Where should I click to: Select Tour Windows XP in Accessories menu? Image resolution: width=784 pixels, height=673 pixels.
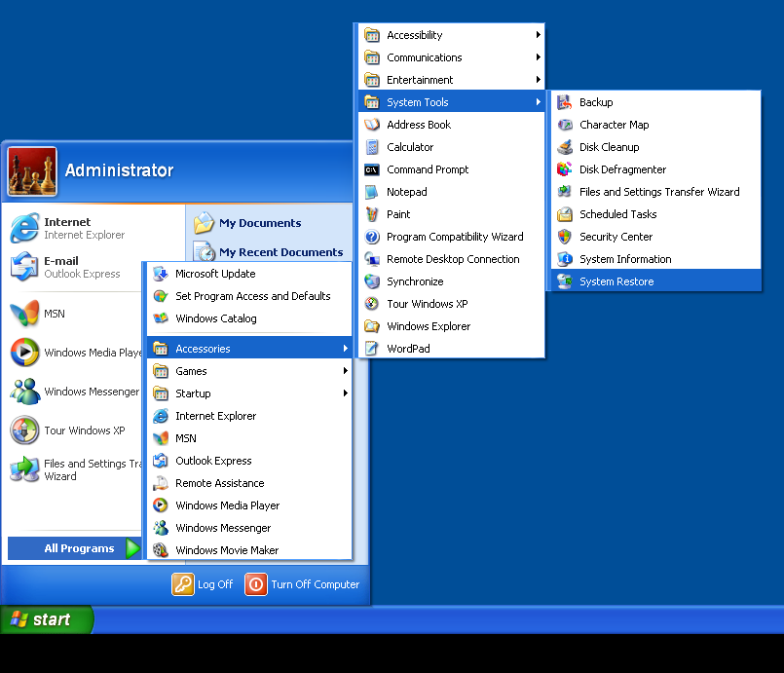(x=452, y=304)
